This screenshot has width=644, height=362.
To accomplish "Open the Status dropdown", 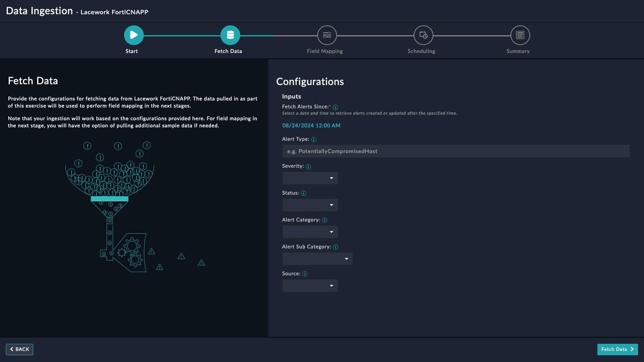I will tap(310, 205).
